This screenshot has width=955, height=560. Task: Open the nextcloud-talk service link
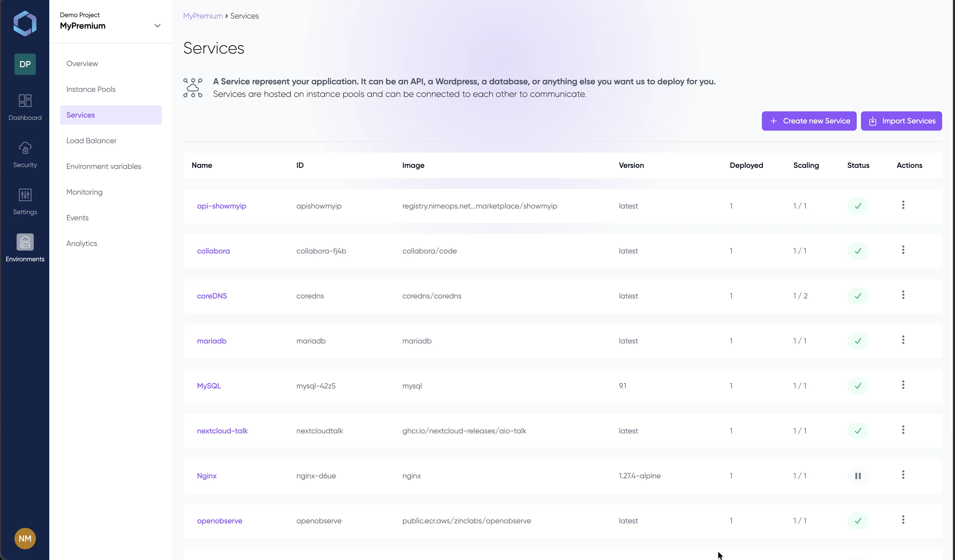click(222, 431)
